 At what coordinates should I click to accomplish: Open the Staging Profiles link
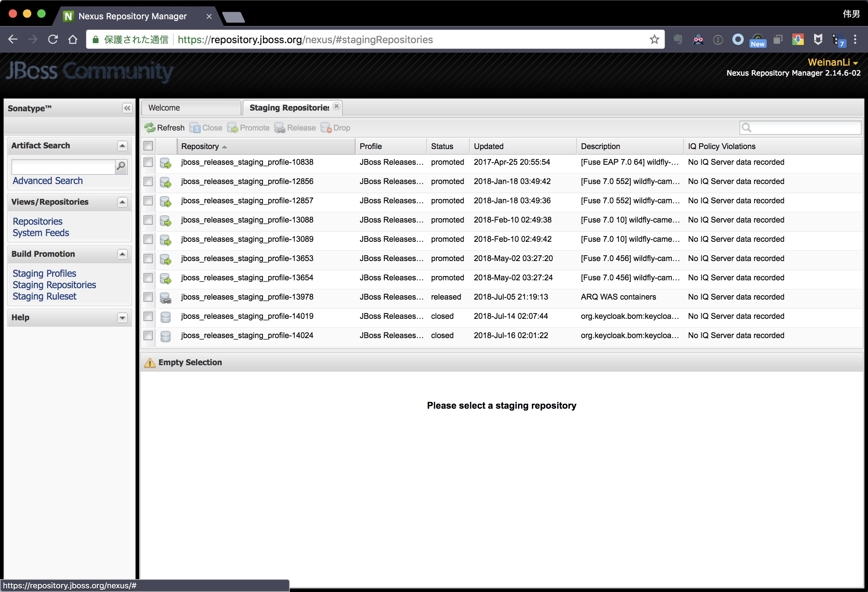pyautogui.click(x=44, y=273)
